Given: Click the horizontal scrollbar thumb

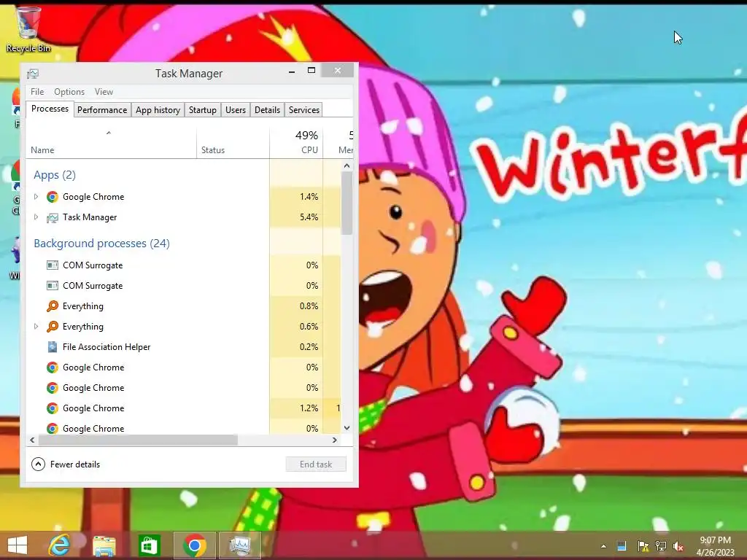Looking at the screenshot, I should tap(138, 440).
